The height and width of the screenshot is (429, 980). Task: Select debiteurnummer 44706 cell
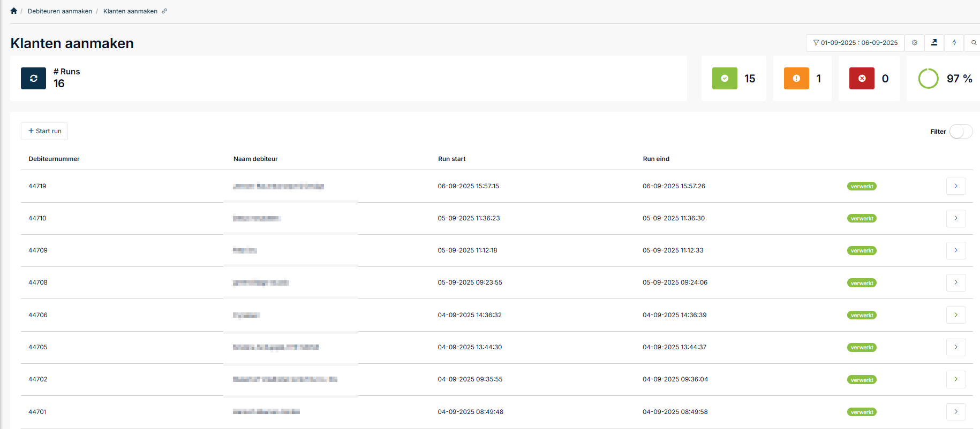coord(38,315)
